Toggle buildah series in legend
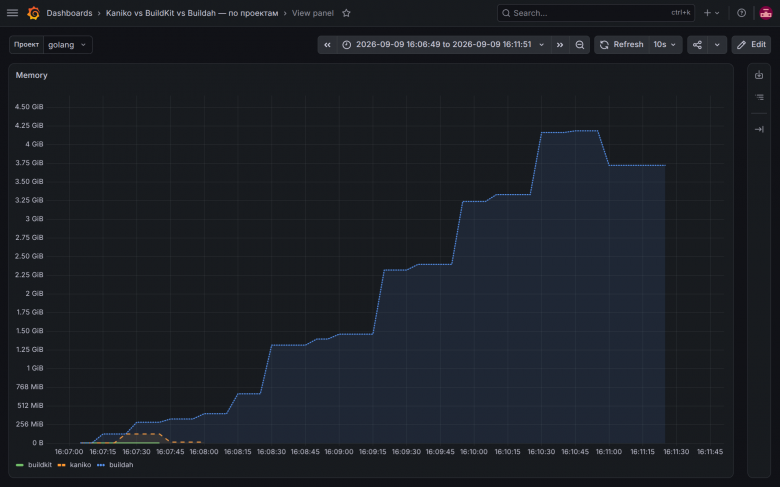 click(121, 465)
